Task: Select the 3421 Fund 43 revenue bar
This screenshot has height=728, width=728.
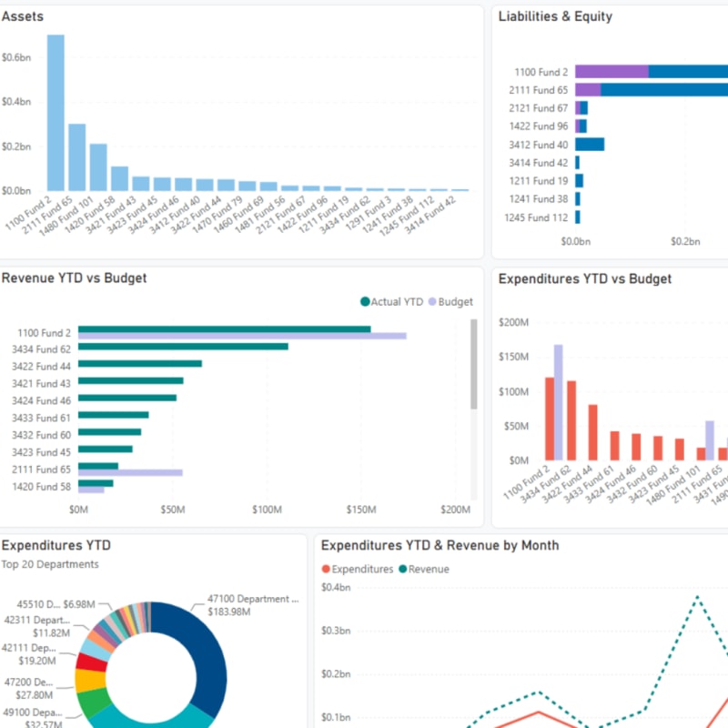Action: click(130, 380)
